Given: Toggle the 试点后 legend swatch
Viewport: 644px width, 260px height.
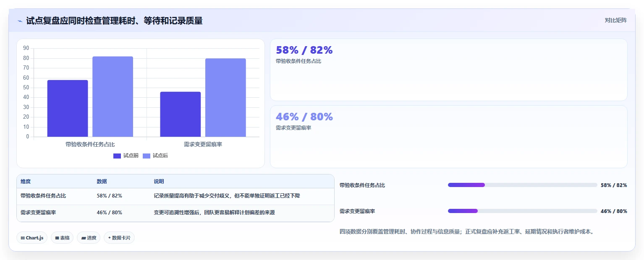Looking at the screenshot, I should (x=147, y=156).
